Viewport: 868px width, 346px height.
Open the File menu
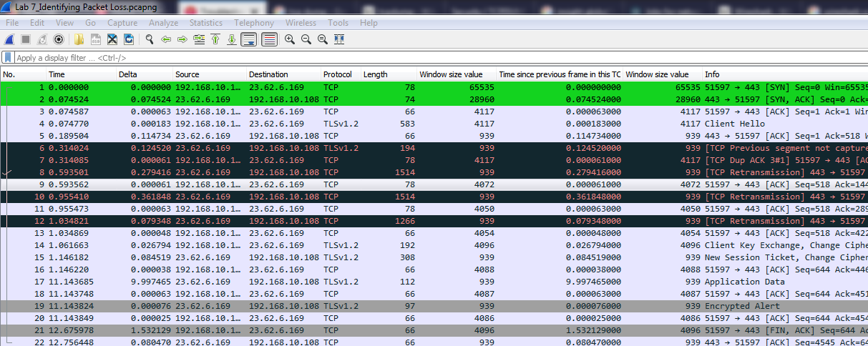click(12, 23)
